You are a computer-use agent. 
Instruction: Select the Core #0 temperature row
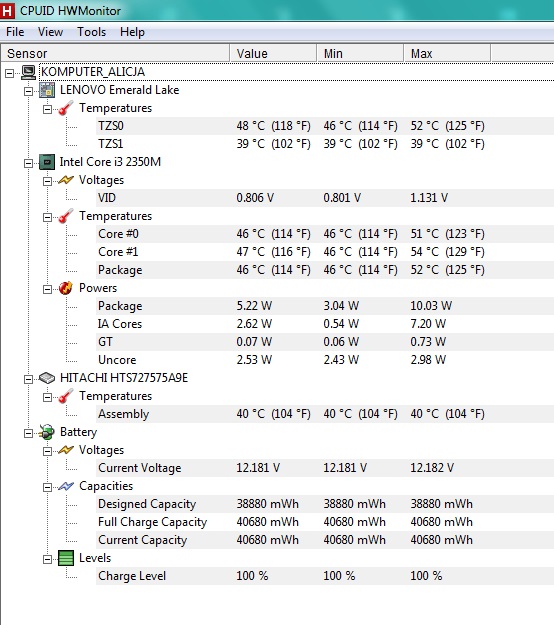pos(324,234)
